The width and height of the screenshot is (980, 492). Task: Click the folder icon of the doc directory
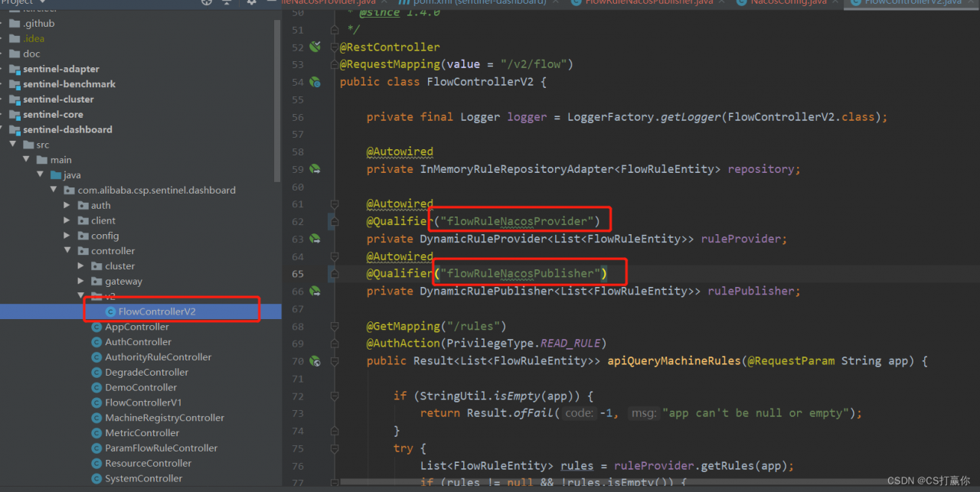pos(15,54)
